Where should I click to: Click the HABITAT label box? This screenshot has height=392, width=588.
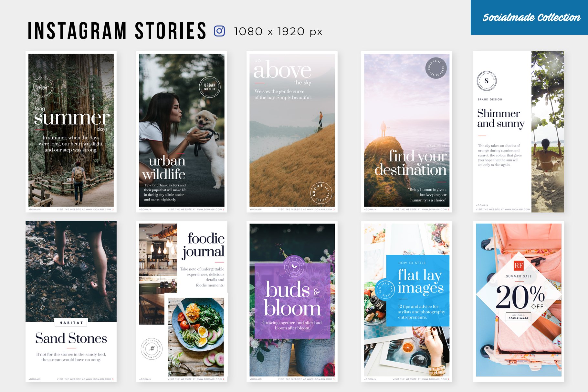click(x=71, y=322)
